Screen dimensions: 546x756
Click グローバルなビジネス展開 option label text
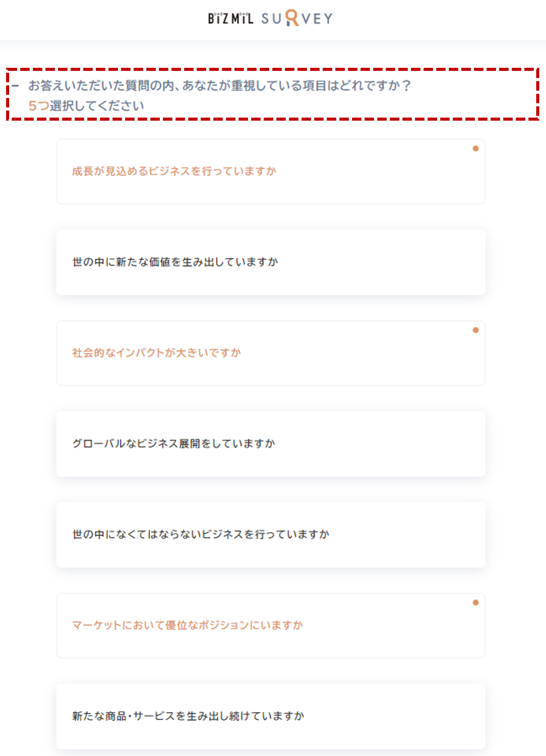(x=174, y=444)
